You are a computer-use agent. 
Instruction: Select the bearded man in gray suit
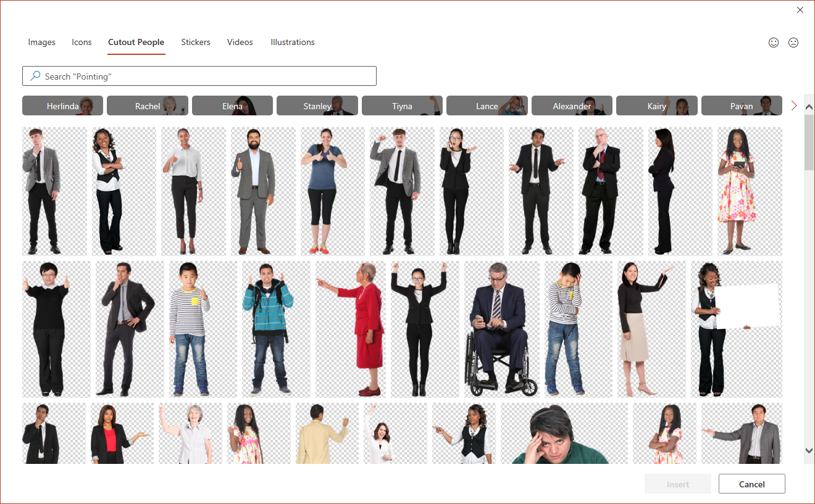pos(264,191)
